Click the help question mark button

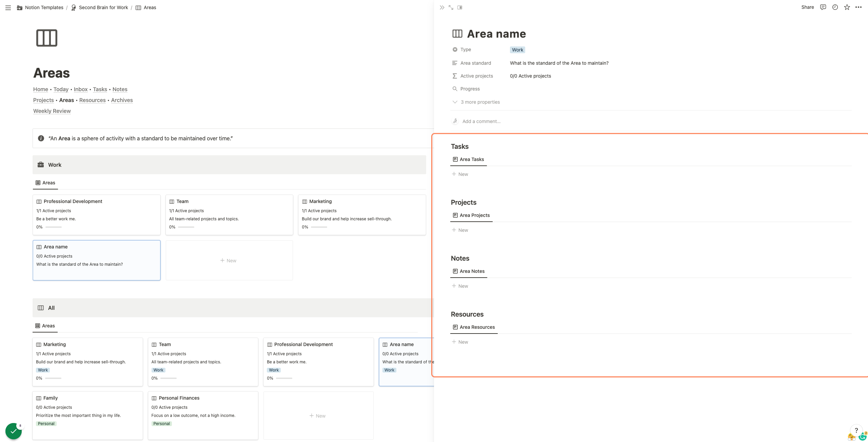tap(856, 430)
